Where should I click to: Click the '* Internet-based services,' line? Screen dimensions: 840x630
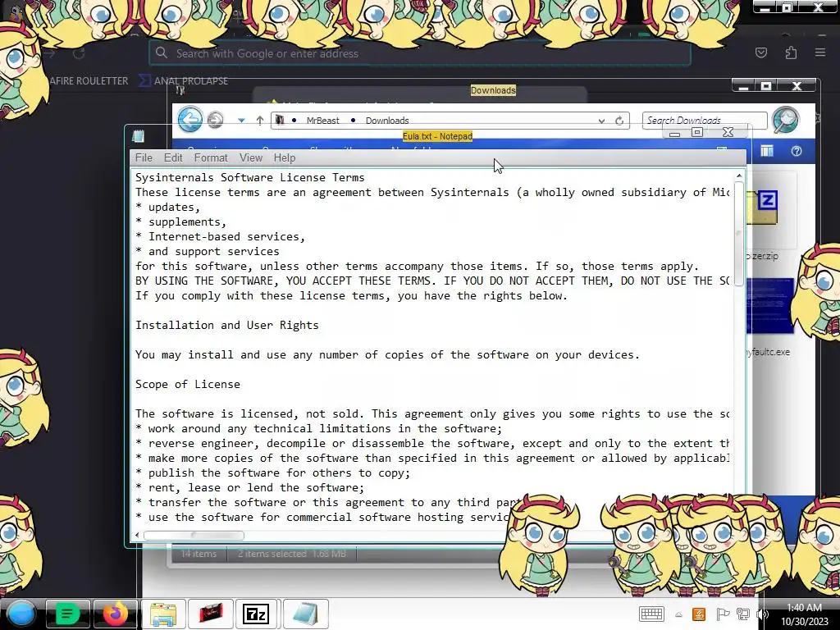(x=220, y=236)
